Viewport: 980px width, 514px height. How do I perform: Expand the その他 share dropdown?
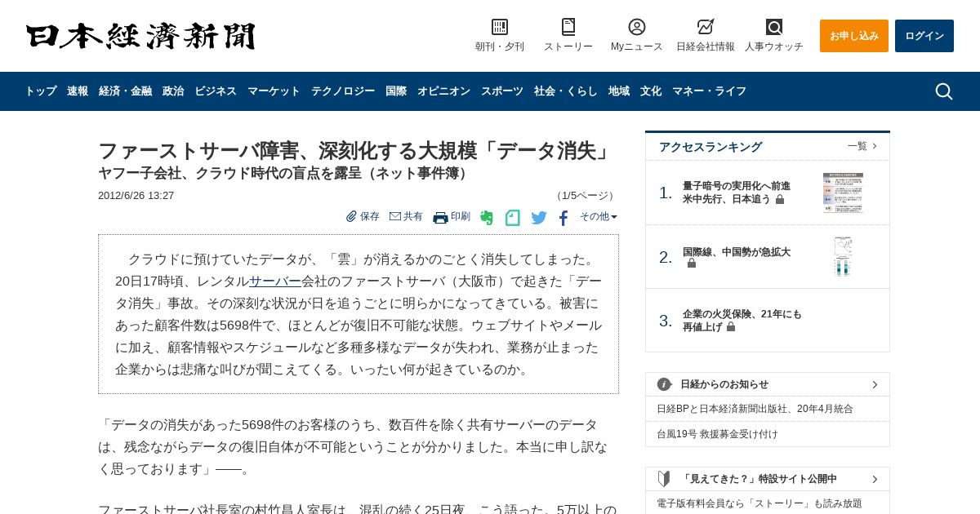pos(599,216)
